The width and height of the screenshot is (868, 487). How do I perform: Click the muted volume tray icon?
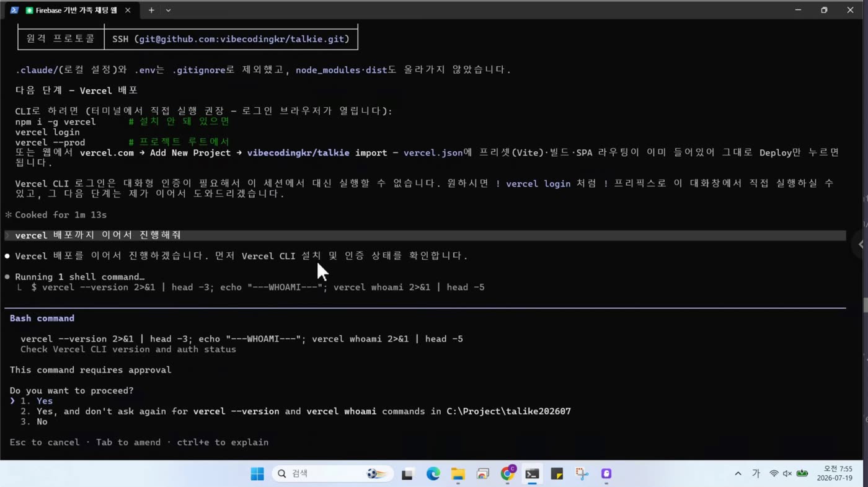pyautogui.click(x=787, y=474)
